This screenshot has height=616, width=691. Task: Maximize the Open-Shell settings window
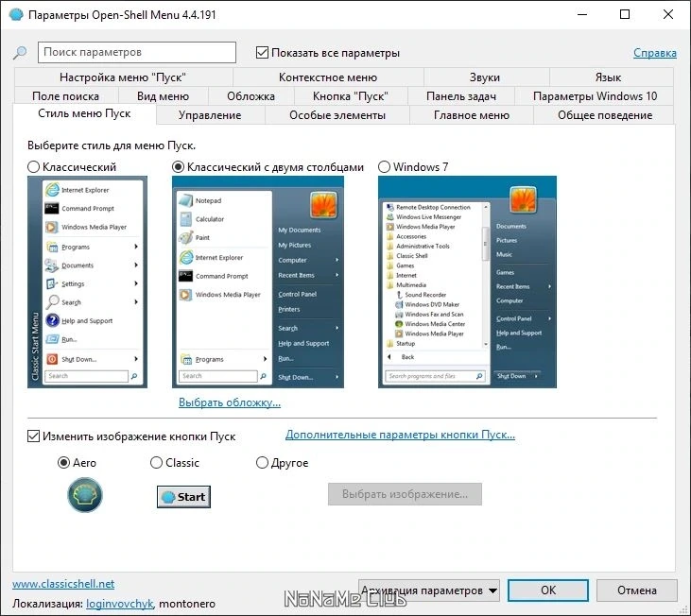click(625, 14)
